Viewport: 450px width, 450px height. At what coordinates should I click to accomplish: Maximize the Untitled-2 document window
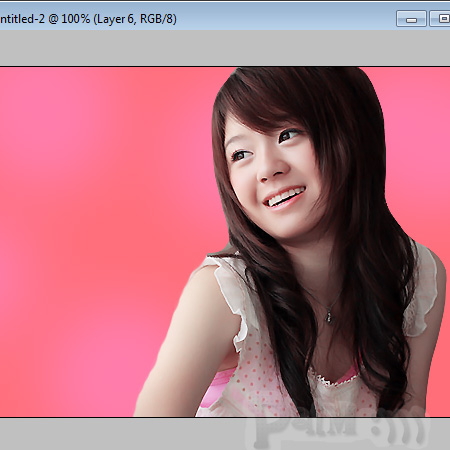pos(440,19)
